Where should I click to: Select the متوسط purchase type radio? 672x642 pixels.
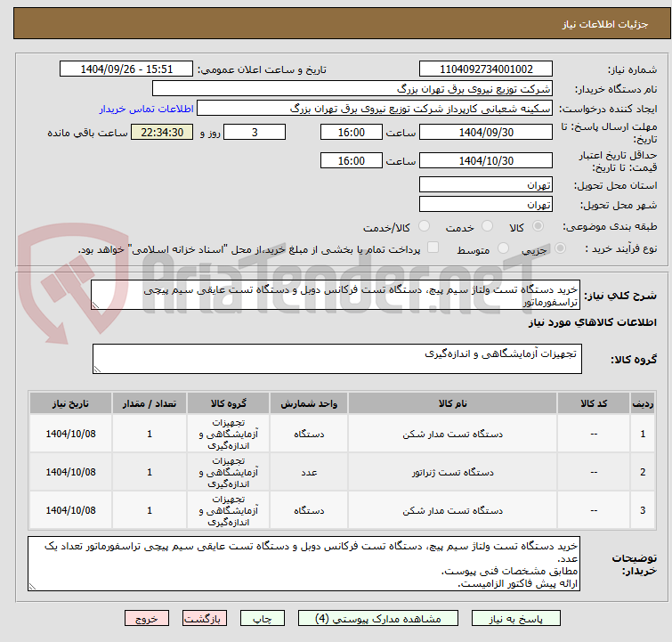pos(503,248)
